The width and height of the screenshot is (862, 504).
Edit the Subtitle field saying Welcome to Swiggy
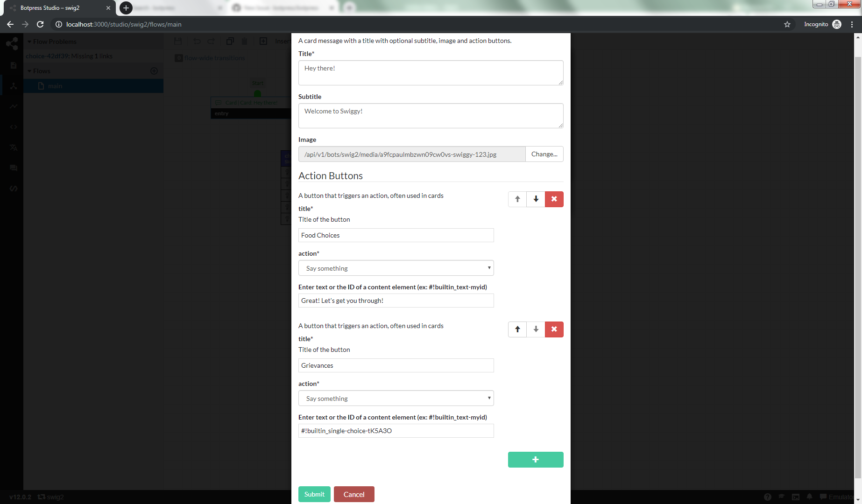[x=431, y=115]
